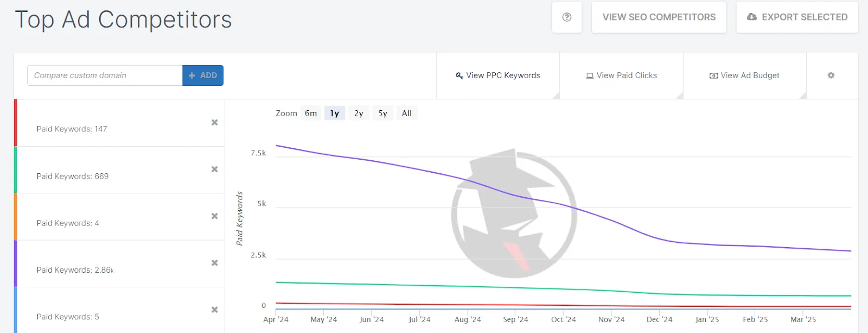Select the blue competitor row, 5 keywords
The height and width of the screenshot is (333, 868).
coord(119,310)
